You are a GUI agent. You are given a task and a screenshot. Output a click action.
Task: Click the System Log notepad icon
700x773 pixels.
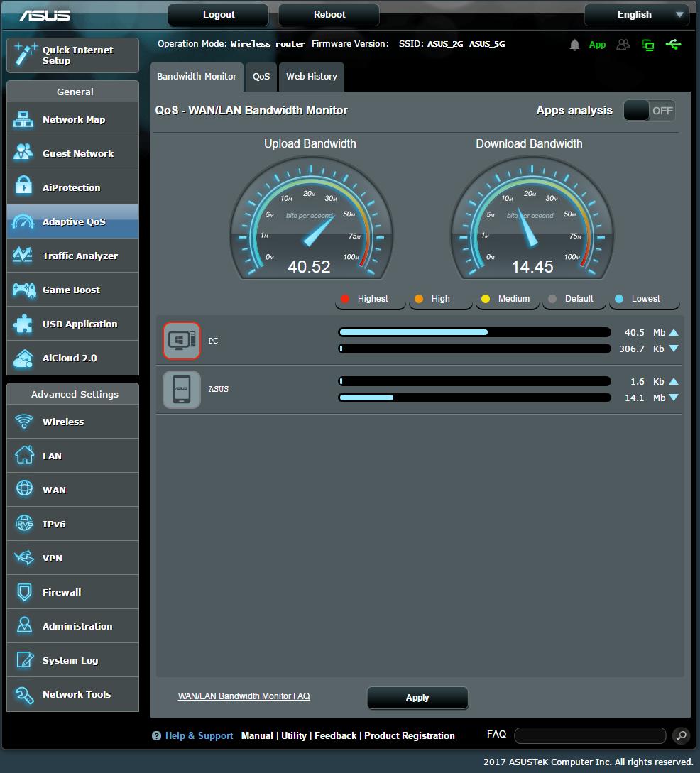pos(24,659)
